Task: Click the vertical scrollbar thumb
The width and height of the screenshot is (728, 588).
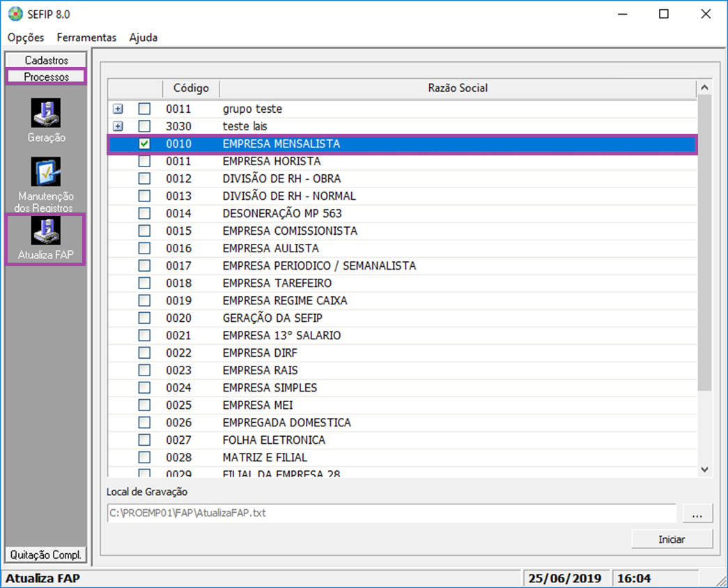Action: point(704,242)
